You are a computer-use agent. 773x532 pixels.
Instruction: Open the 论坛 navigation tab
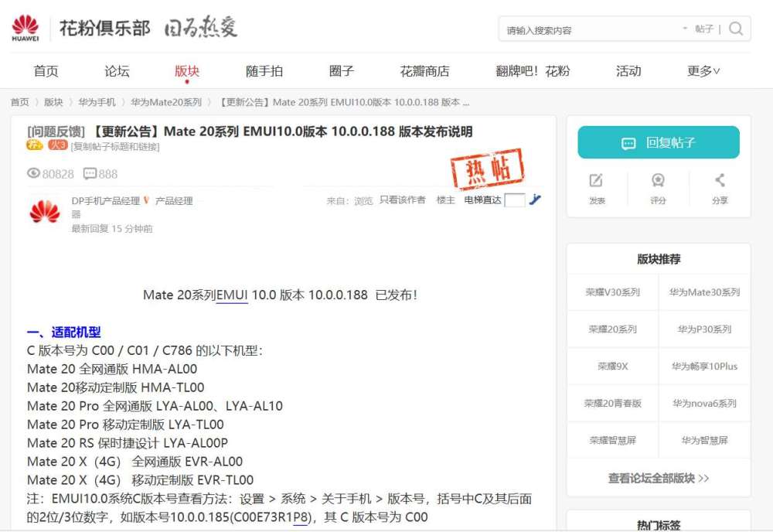click(117, 71)
